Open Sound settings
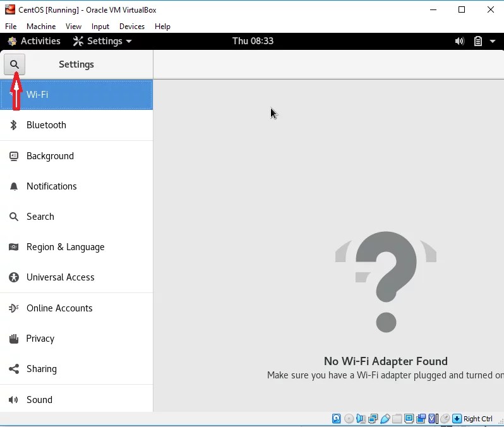504x427 pixels. click(76, 400)
